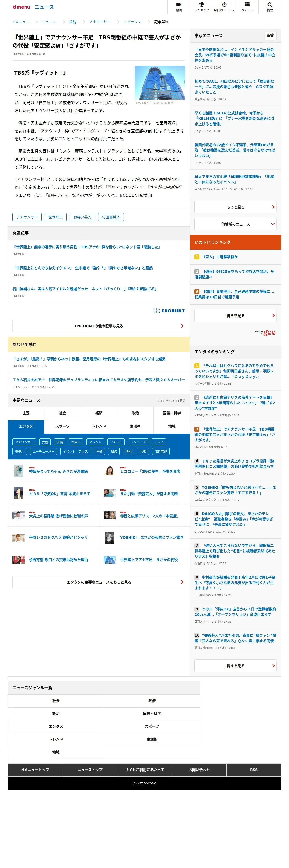
Task: Open ＴＢＳ石井大裕アナ article link
Action: click(x=99, y=380)
